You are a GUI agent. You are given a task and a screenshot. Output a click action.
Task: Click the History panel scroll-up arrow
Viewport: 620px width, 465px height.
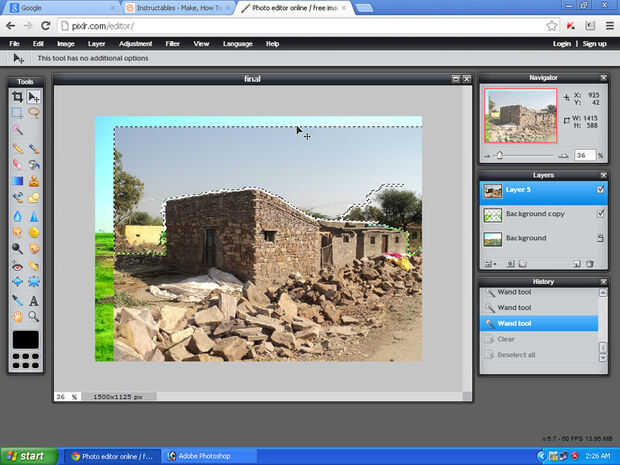(x=603, y=293)
